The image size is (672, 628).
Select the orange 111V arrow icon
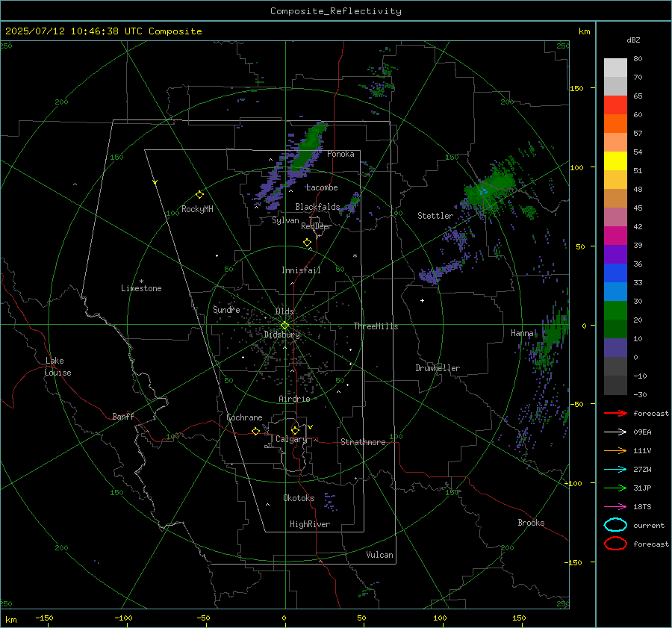[x=616, y=450]
